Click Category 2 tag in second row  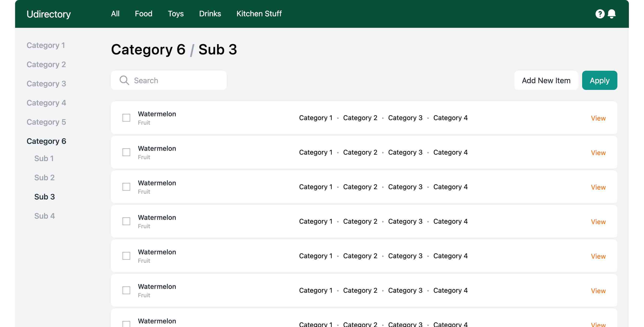[360, 152]
